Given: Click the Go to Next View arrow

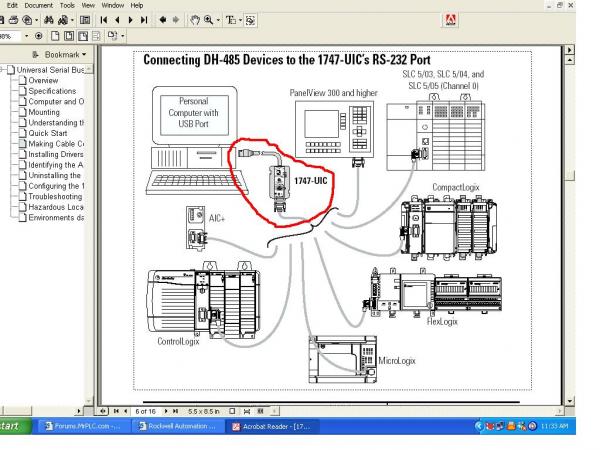Looking at the screenshot, I should (x=176, y=20).
